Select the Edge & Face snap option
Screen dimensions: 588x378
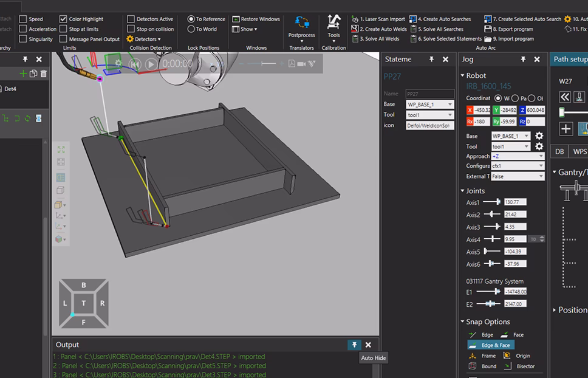click(491, 345)
